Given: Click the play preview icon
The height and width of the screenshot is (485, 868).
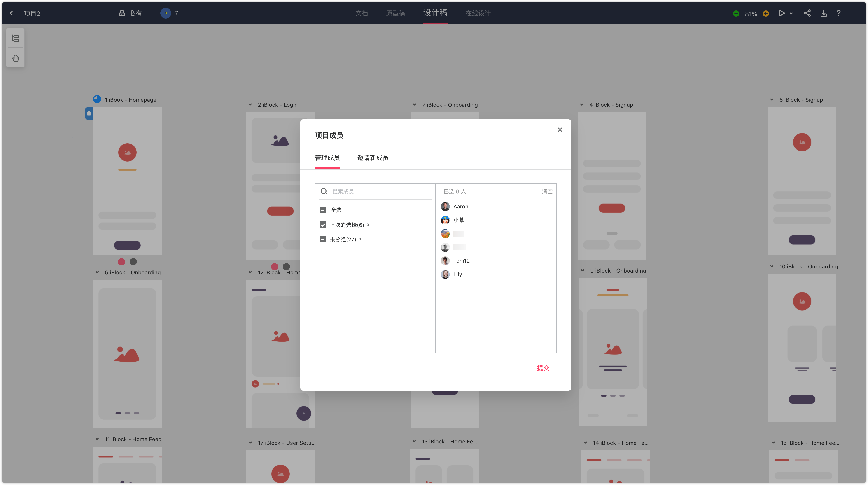Looking at the screenshot, I should tap(782, 13).
